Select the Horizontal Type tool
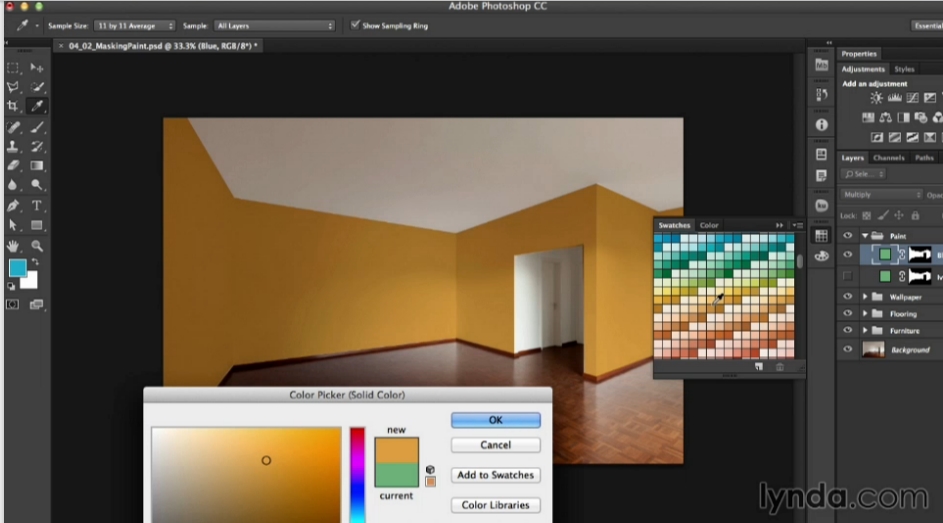The image size is (943, 523). [x=37, y=206]
